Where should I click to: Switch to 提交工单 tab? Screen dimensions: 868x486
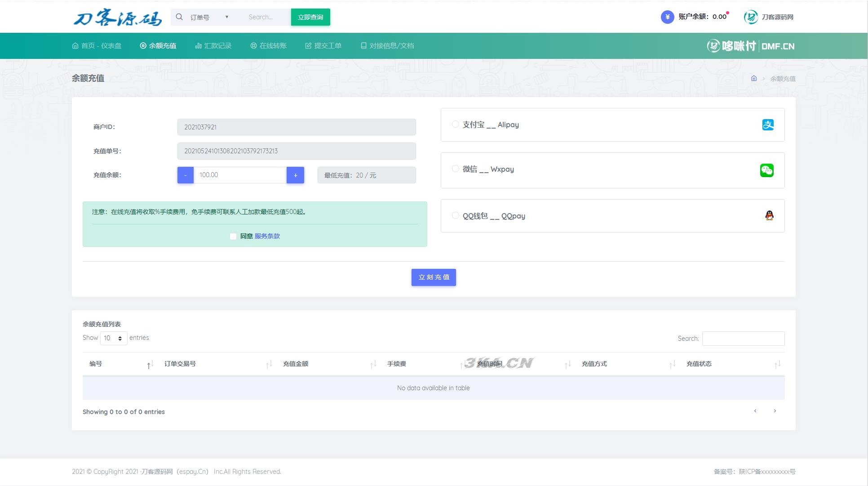click(326, 45)
